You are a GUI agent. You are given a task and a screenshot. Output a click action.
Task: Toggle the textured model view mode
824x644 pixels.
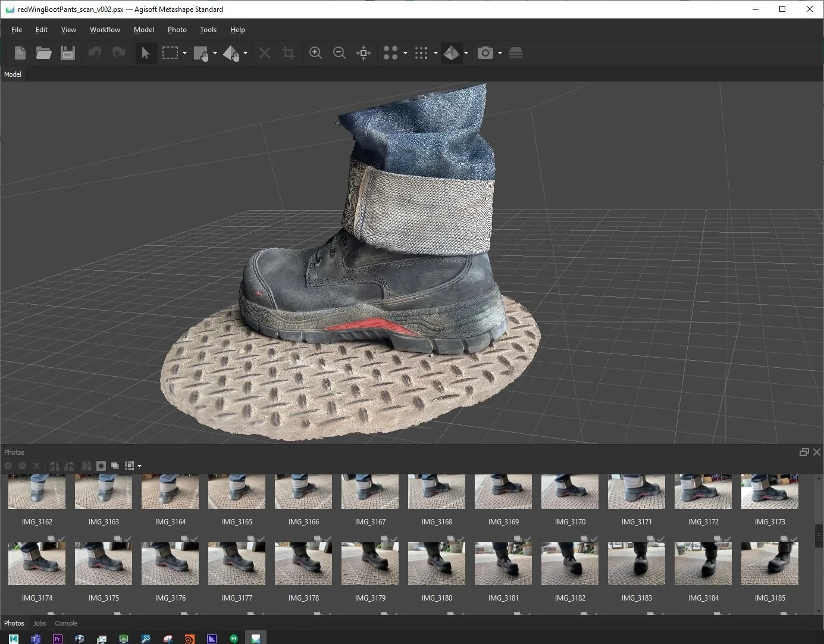(x=451, y=53)
